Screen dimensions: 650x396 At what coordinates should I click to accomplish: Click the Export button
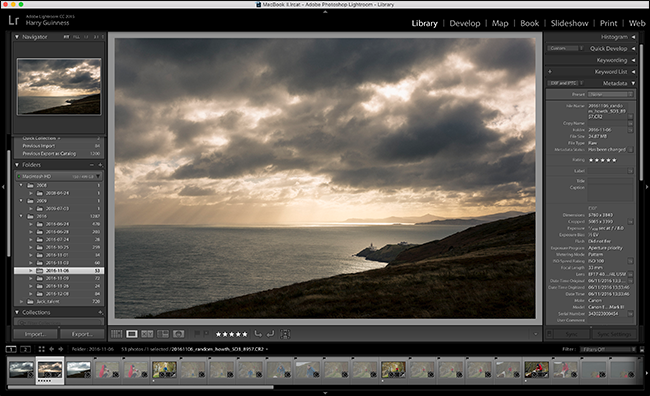coord(82,334)
